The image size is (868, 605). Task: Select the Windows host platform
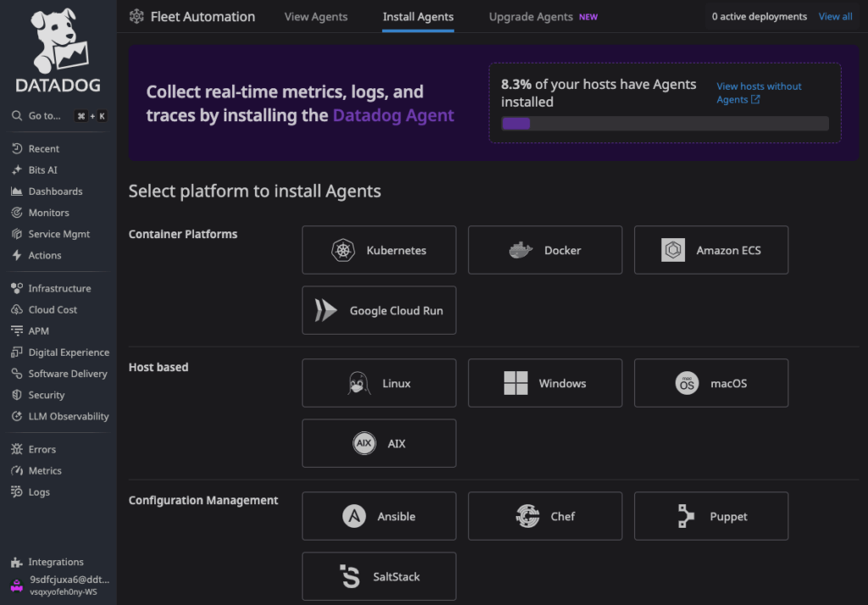coord(545,383)
